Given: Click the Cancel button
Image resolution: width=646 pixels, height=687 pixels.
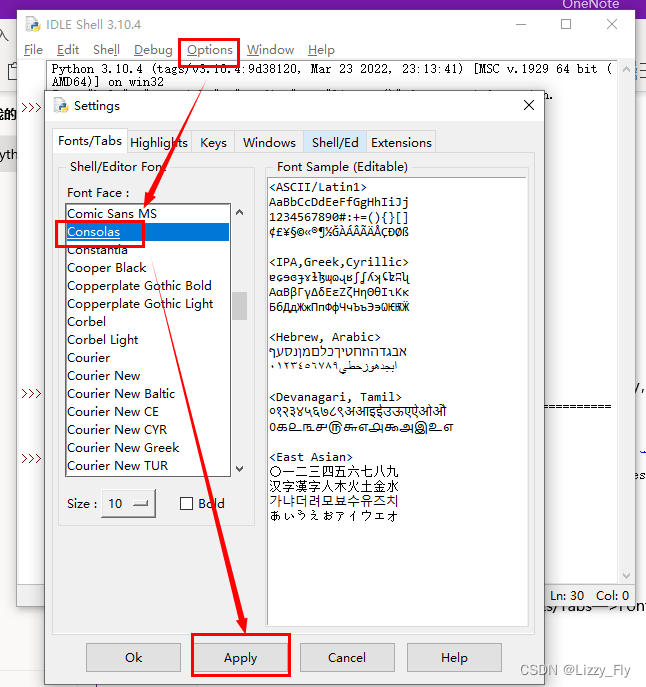Looking at the screenshot, I should point(347,657).
